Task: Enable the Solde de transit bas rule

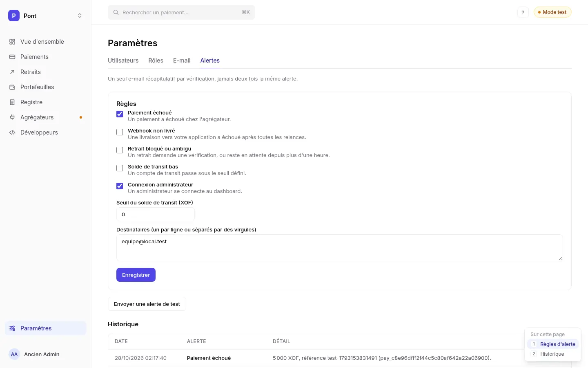Action: coord(120,168)
